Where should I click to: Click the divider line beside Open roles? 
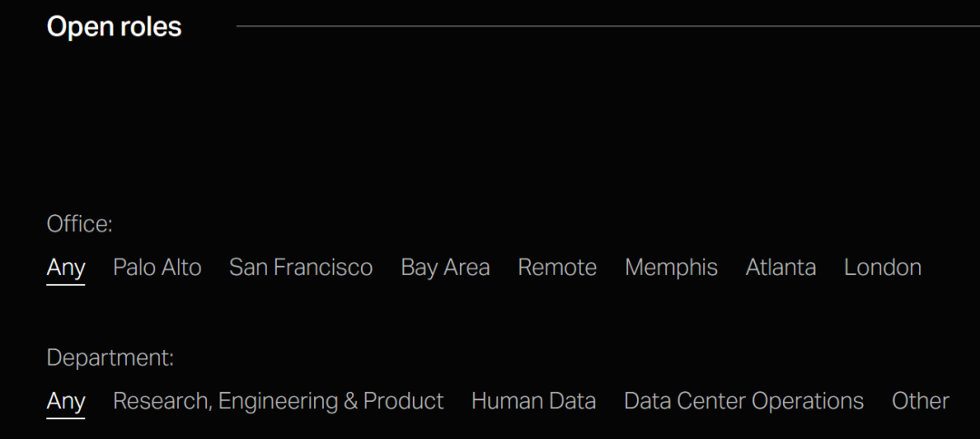[x=607, y=26]
